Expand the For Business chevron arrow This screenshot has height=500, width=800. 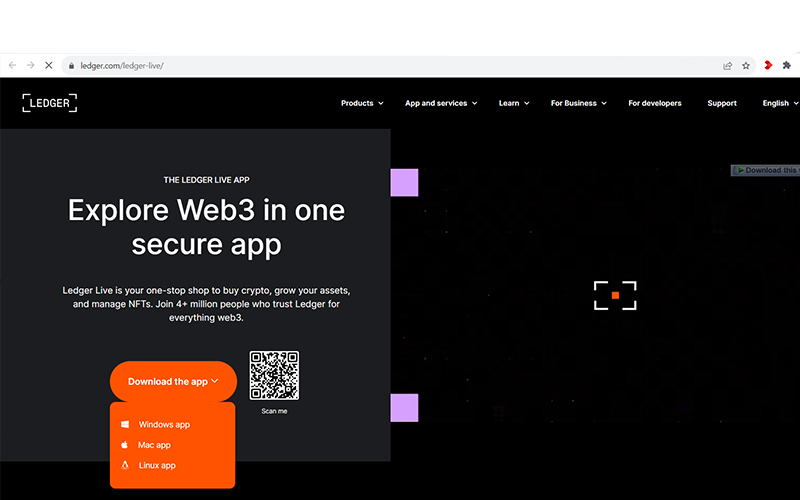coord(604,104)
